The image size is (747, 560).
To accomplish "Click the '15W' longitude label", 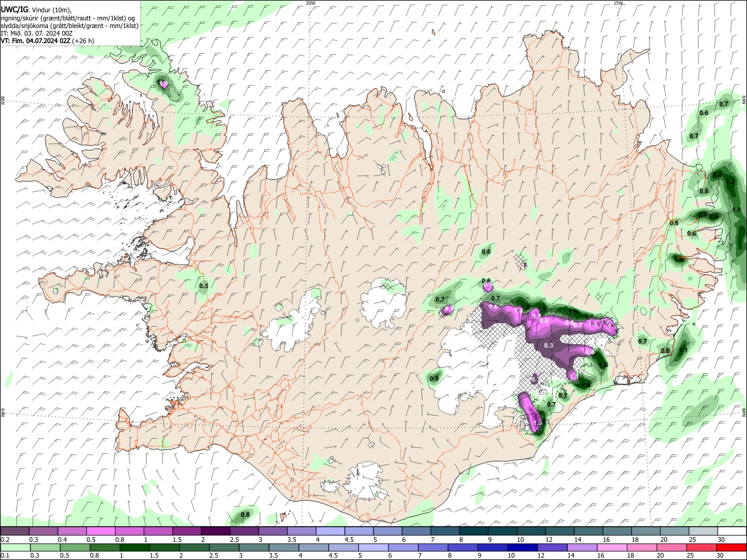I will 618,3.
